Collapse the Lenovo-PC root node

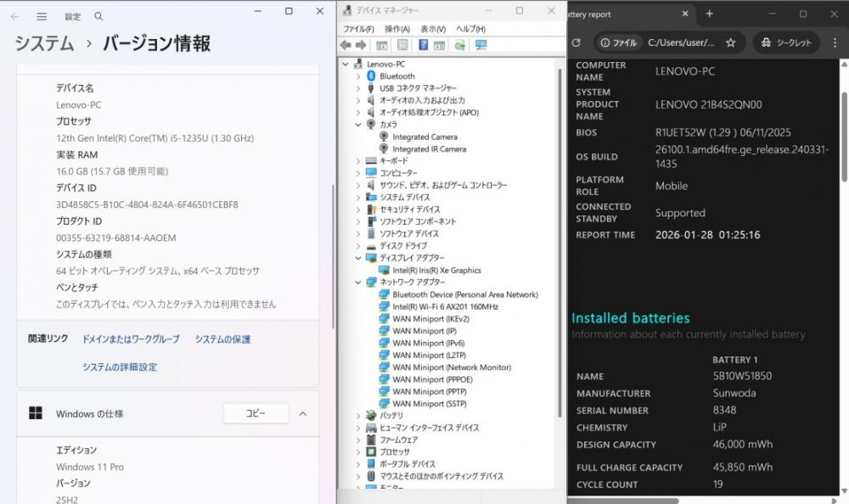[346, 64]
